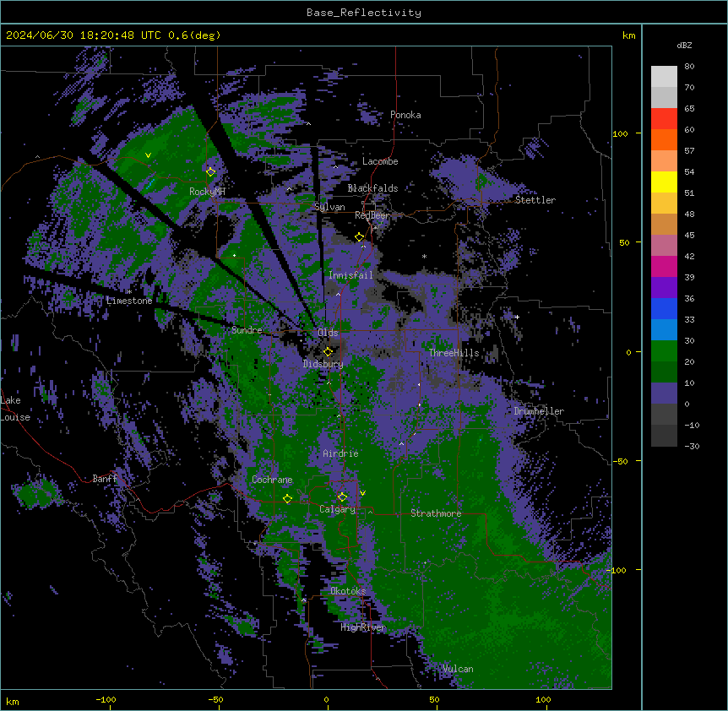This screenshot has width=728, height=711.
Task: Click the Olds town label
Action: pyautogui.click(x=328, y=333)
